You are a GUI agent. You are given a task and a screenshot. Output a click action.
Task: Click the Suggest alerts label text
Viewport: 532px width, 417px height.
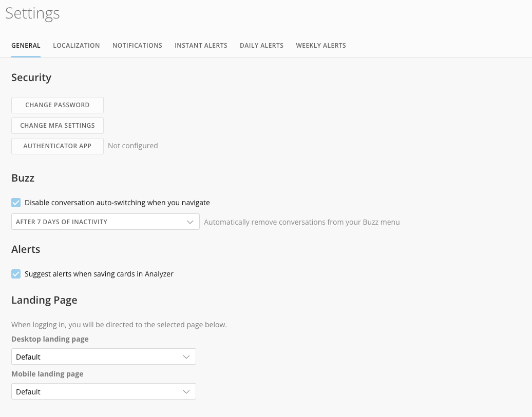pos(99,273)
